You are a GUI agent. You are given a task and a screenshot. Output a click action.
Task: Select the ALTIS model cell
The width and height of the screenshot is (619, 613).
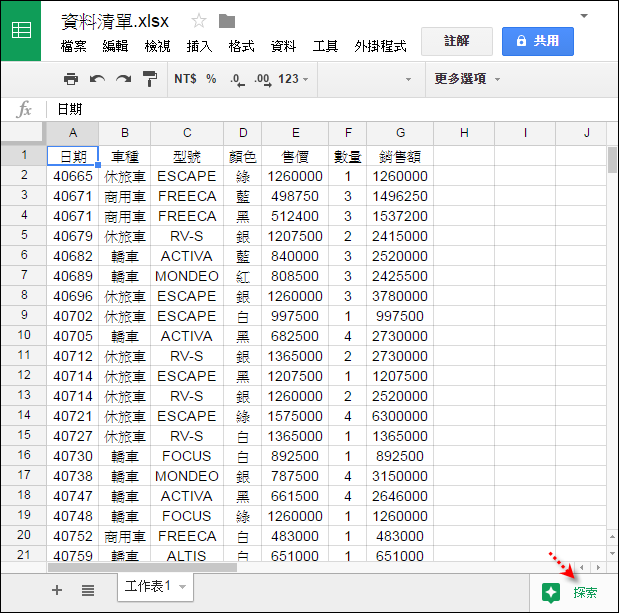point(187,555)
